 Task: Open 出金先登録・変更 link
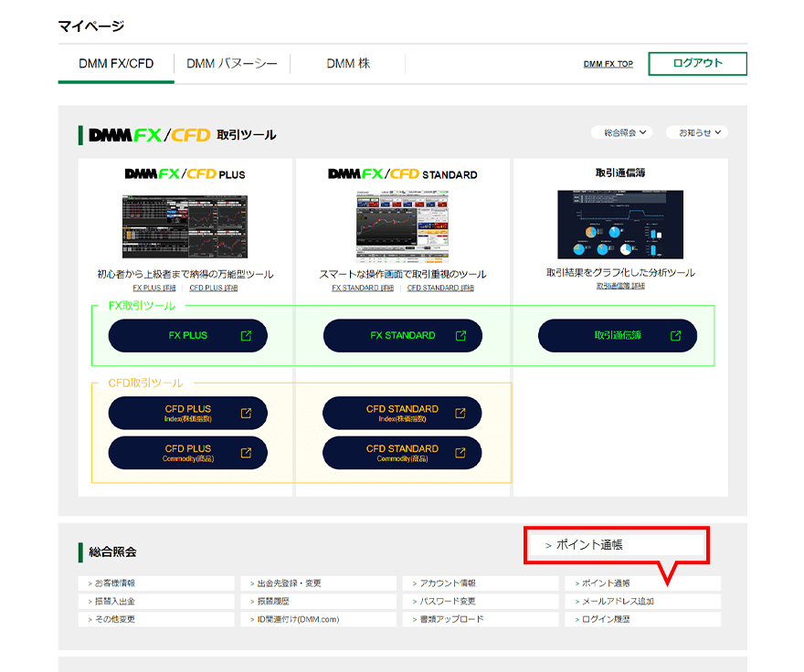[319, 583]
